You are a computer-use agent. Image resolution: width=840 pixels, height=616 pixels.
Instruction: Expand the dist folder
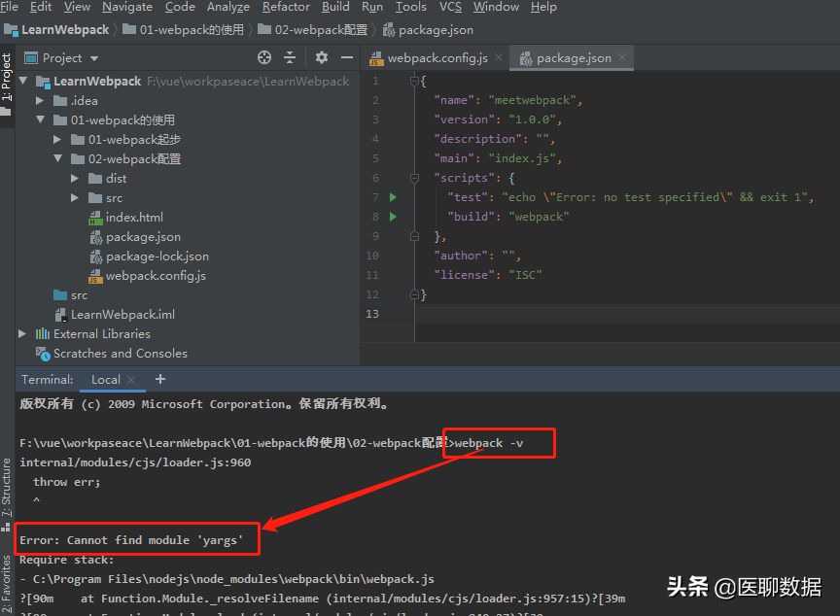[x=76, y=179]
